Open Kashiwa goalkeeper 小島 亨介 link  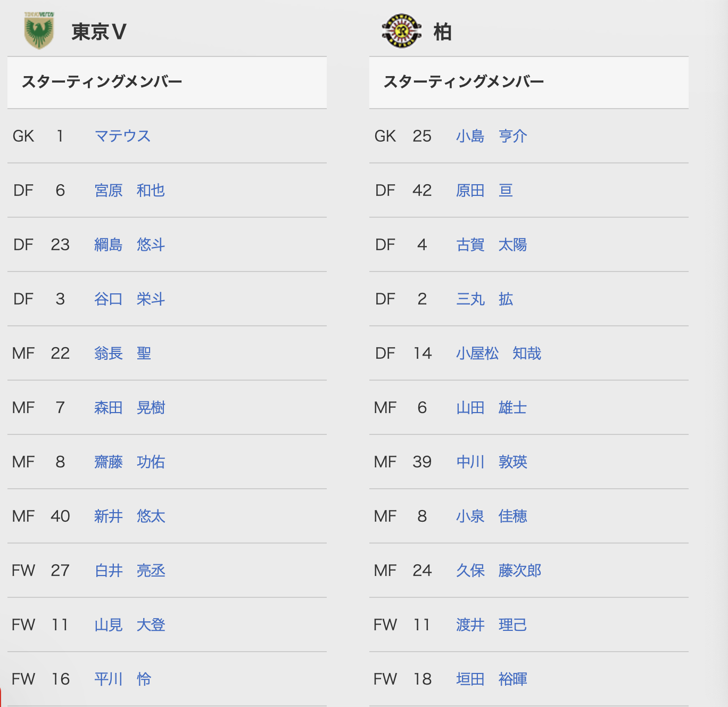tap(491, 136)
